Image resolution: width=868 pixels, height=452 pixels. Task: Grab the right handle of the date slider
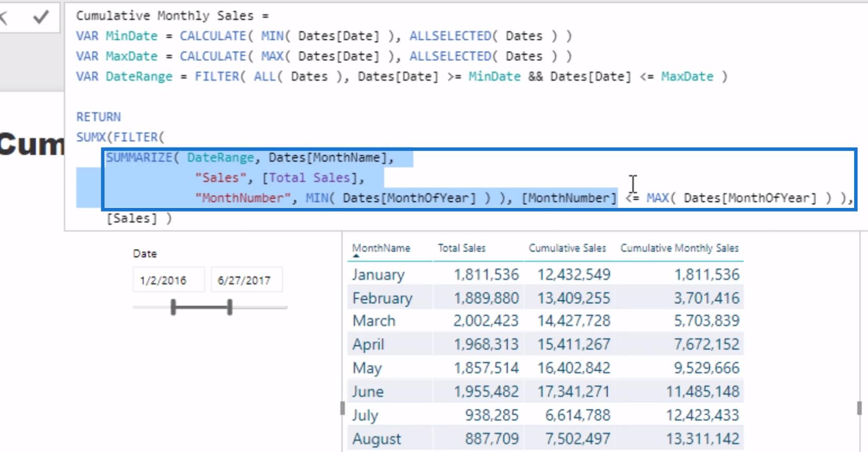(230, 307)
